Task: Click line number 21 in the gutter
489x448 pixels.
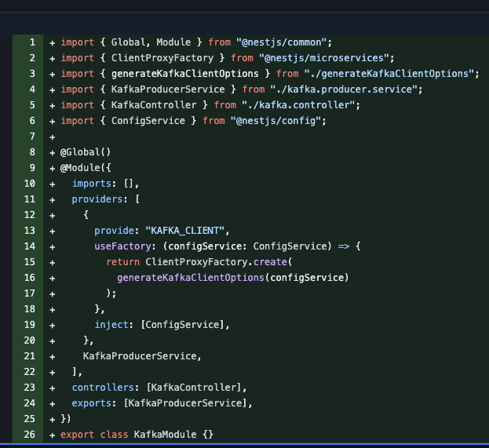Action: [30, 356]
